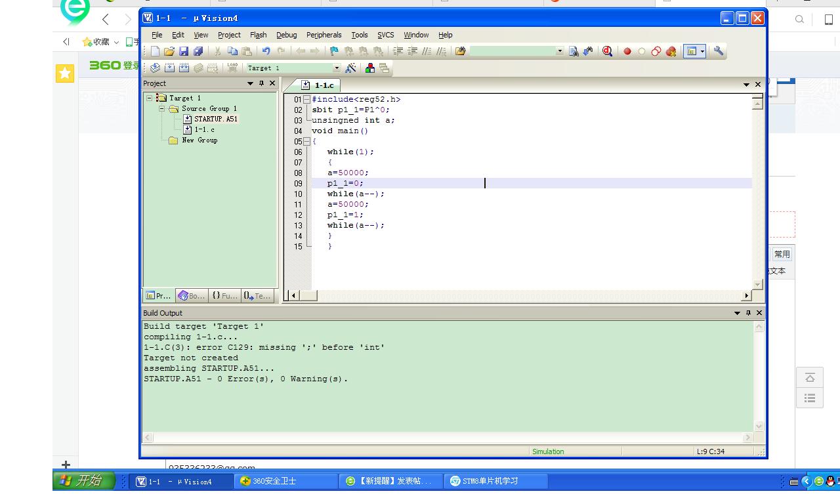Open the Edit menu
Screen dimensions: 840x504
(178, 35)
